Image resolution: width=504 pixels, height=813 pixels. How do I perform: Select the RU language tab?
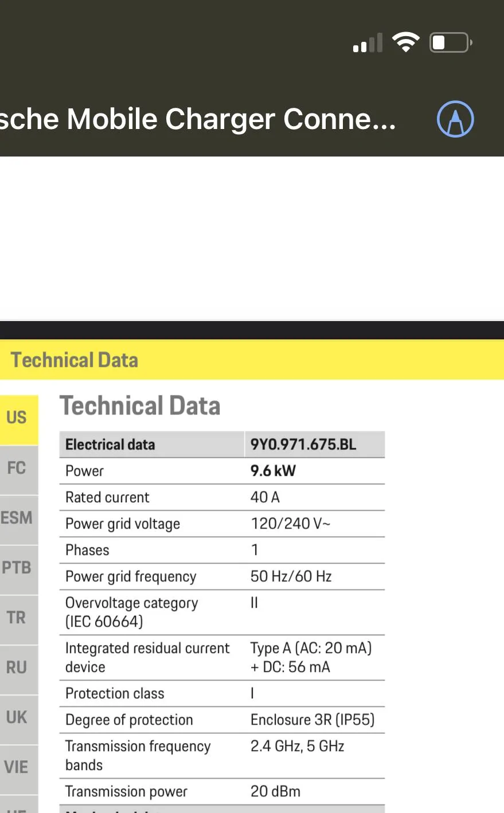point(19,669)
